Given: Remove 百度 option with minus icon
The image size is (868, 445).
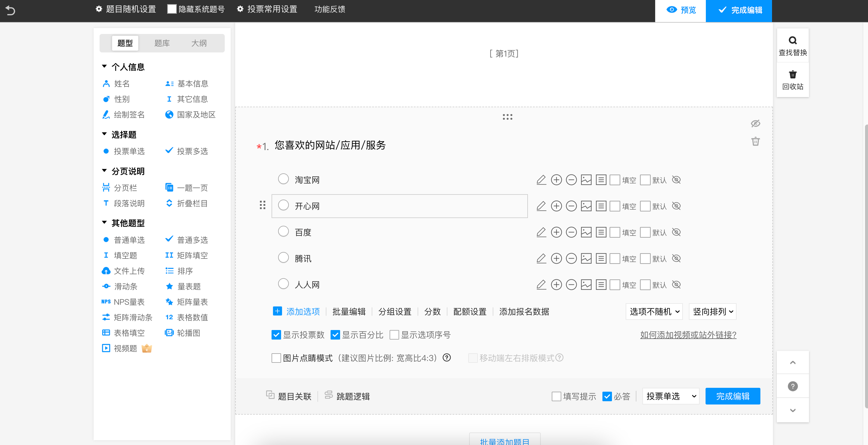Looking at the screenshot, I should [571, 232].
